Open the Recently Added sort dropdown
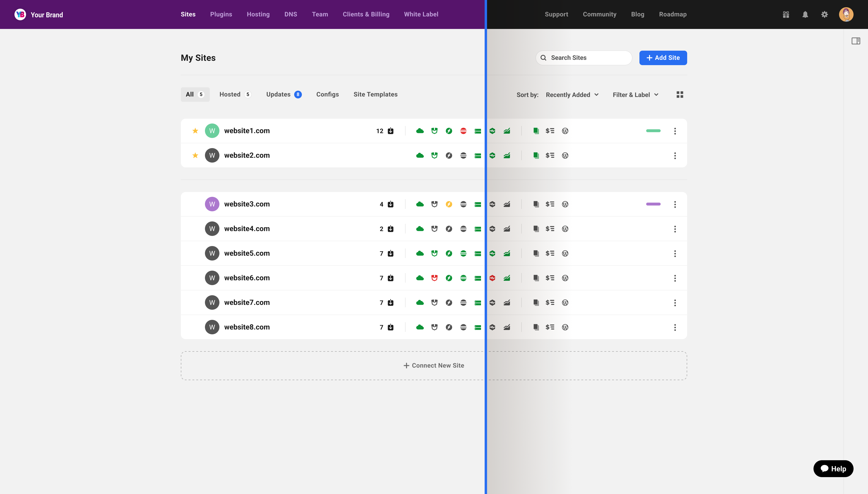868x494 pixels. tap(572, 95)
